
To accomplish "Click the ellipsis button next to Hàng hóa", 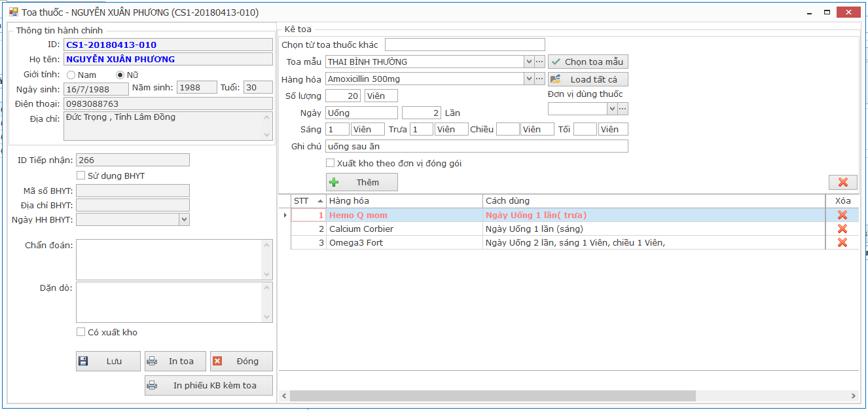I will pos(539,79).
